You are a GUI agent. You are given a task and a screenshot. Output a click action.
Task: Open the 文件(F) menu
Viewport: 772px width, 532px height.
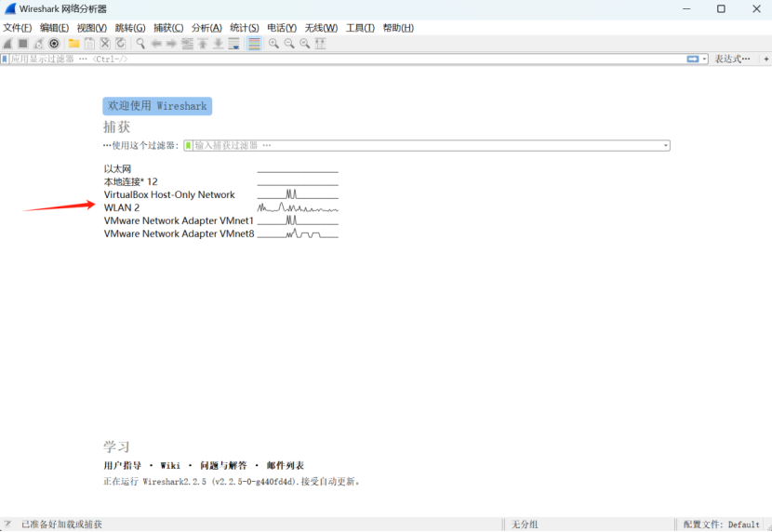click(x=18, y=28)
